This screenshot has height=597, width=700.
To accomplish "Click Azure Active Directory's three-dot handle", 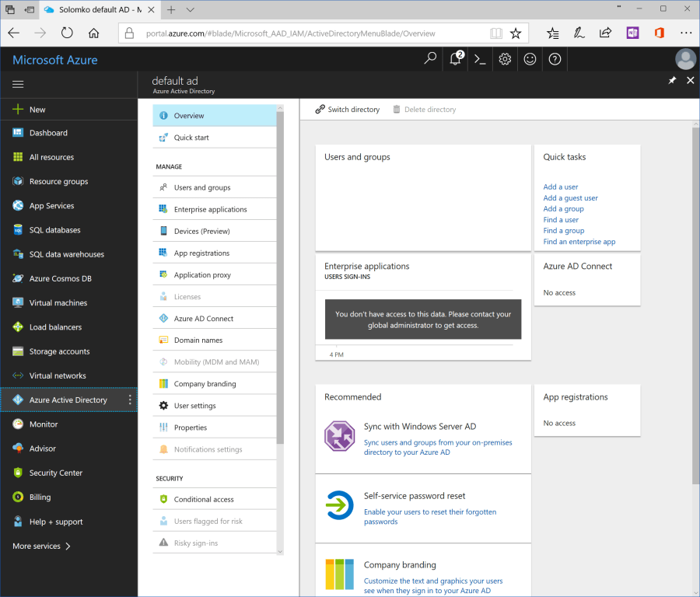I will point(130,400).
